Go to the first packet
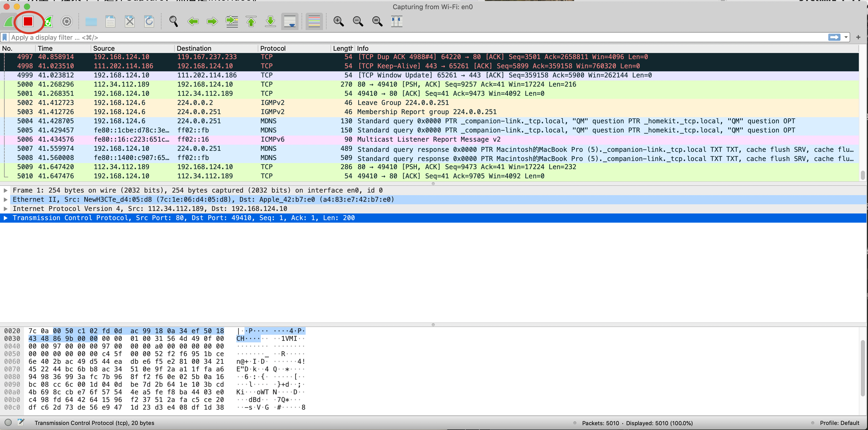Viewport: 868px width, 430px height. [x=251, y=22]
